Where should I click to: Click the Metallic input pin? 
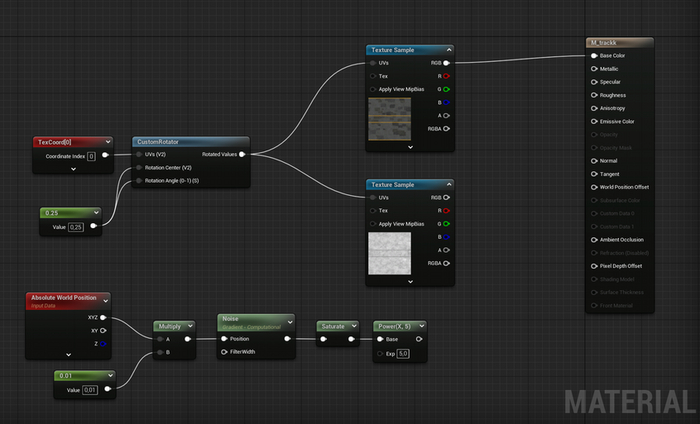[x=594, y=69]
